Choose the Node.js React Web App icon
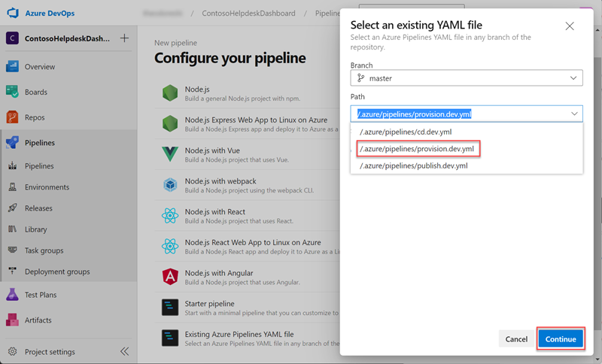The image size is (602, 364). [x=170, y=246]
